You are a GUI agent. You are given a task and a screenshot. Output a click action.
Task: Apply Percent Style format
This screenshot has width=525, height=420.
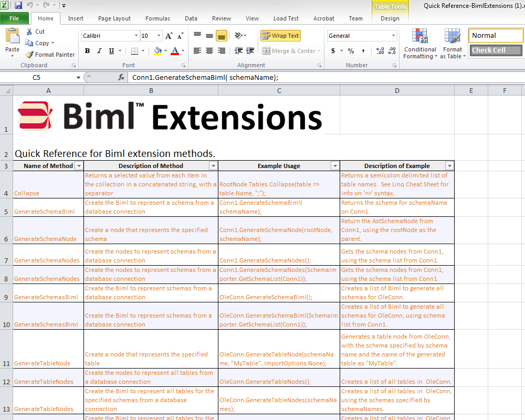[351, 51]
